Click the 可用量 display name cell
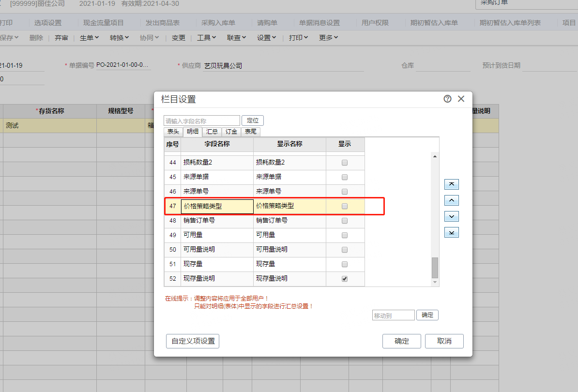578x392 pixels. pos(290,235)
